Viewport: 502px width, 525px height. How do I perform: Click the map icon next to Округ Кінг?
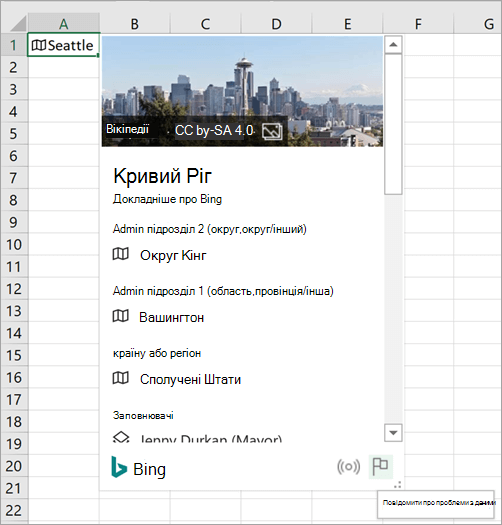coord(121,254)
